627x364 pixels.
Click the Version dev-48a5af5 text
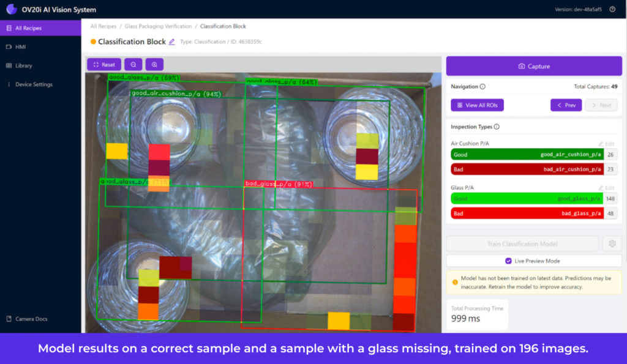pyautogui.click(x=578, y=9)
